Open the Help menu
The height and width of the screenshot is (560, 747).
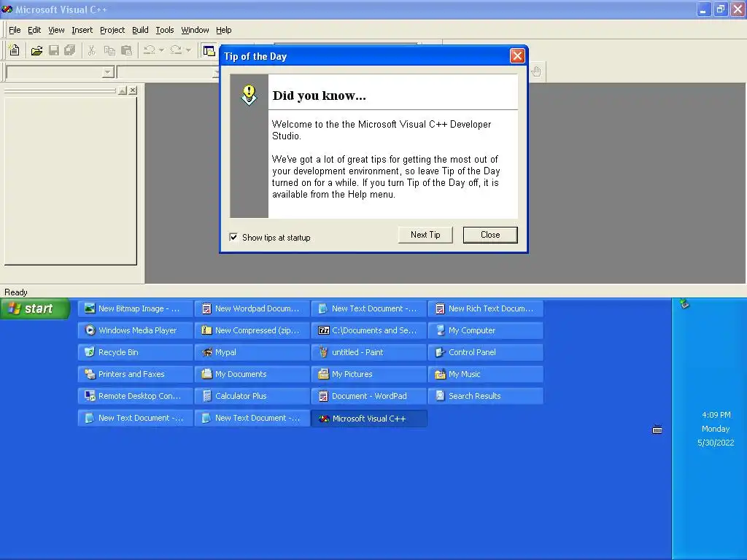click(223, 30)
